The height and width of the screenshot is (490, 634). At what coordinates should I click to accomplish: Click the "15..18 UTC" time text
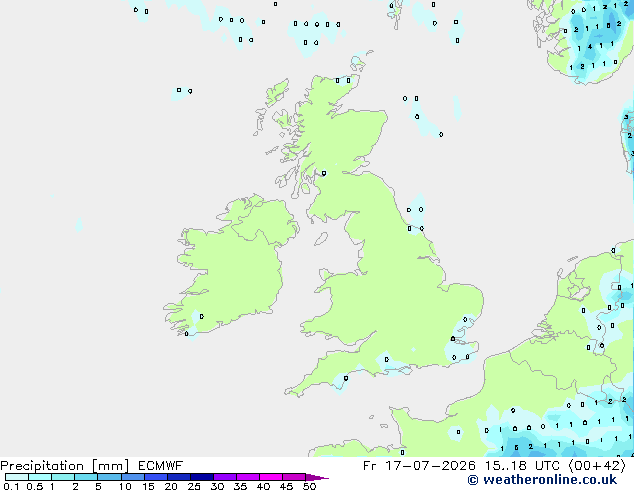pyautogui.click(x=522, y=466)
